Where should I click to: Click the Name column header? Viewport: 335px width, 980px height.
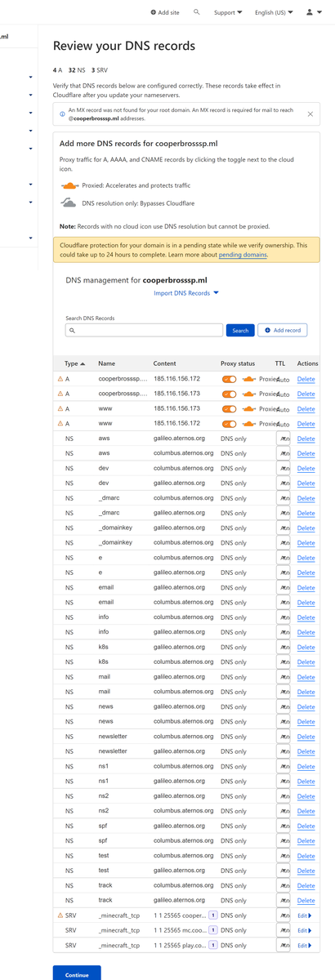coord(107,363)
